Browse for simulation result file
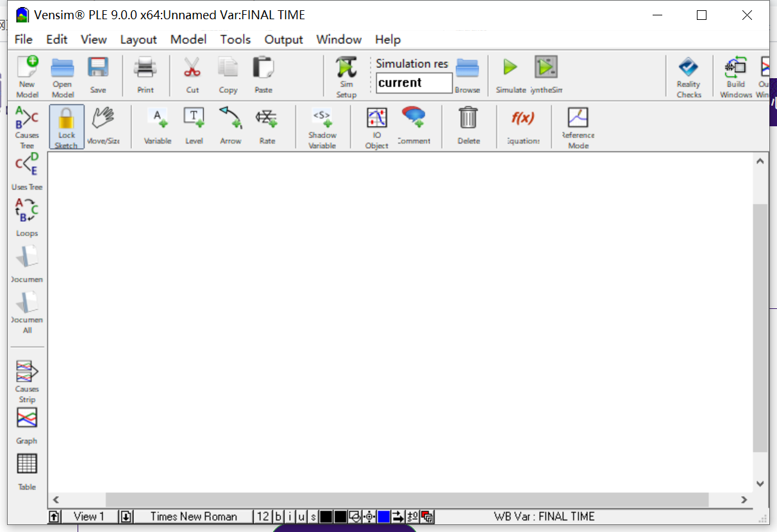 (x=467, y=75)
